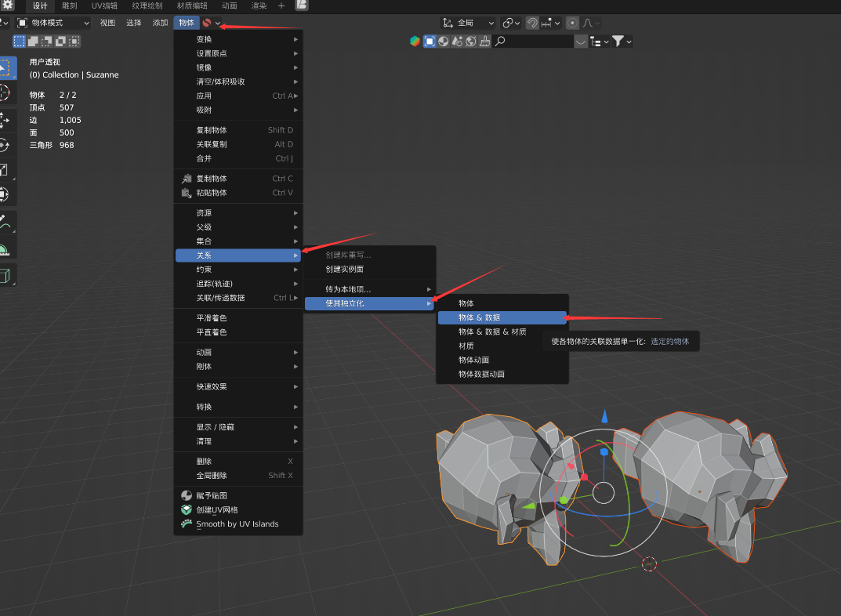Switch to the 雕刻 workspace tab
This screenshot has height=616, width=841.
[69, 6]
